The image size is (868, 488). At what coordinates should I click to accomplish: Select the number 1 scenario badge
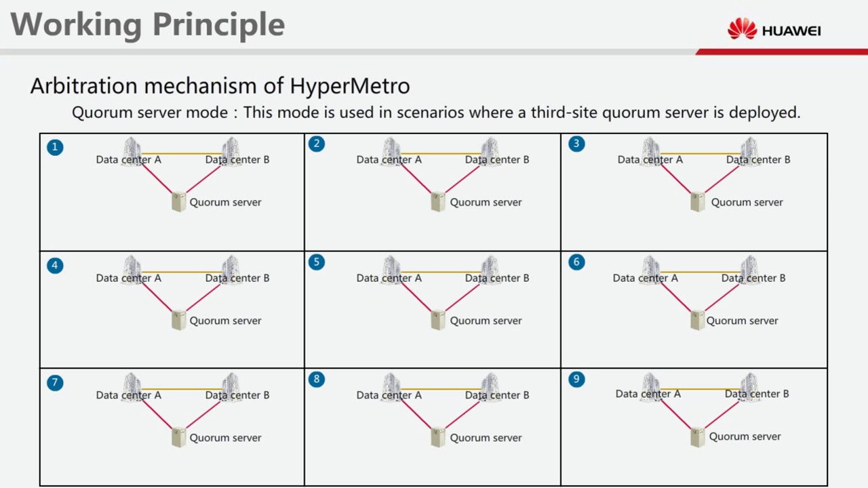click(x=55, y=147)
